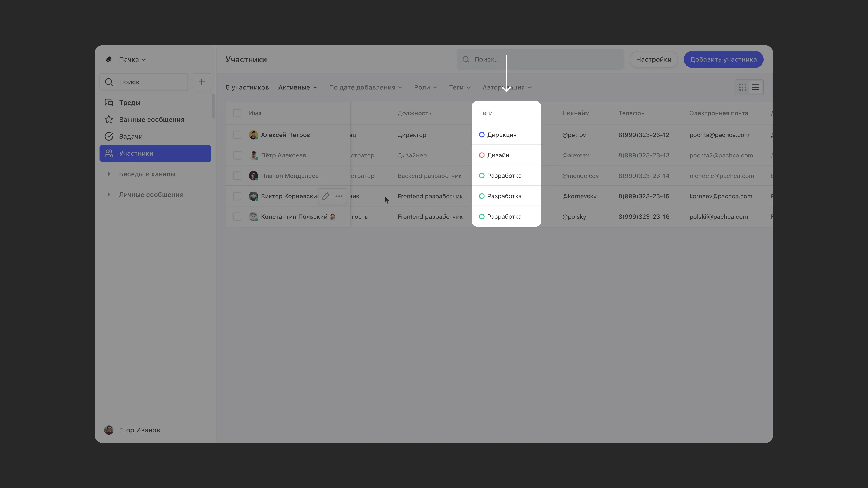Open Треды from the sidebar
The height and width of the screenshot is (488, 868).
[x=129, y=103]
